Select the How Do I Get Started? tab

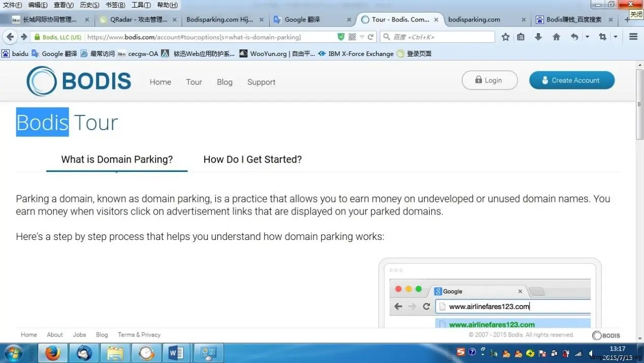pyautogui.click(x=252, y=159)
